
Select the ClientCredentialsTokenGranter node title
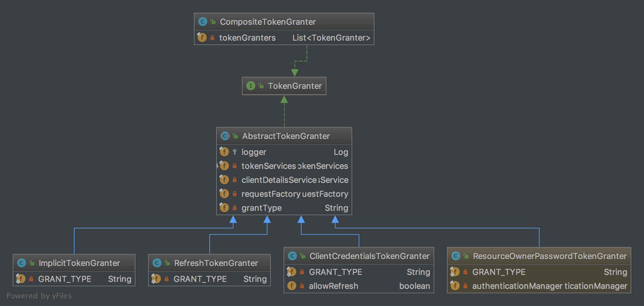[x=369, y=256]
